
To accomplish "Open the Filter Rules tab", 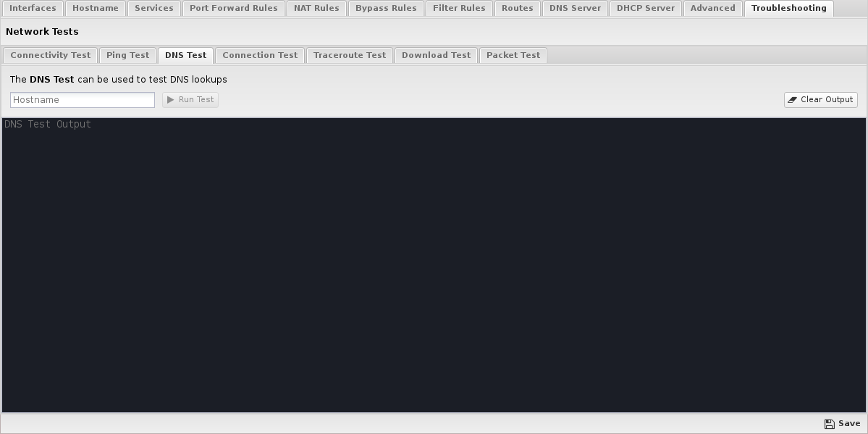I will point(459,8).
